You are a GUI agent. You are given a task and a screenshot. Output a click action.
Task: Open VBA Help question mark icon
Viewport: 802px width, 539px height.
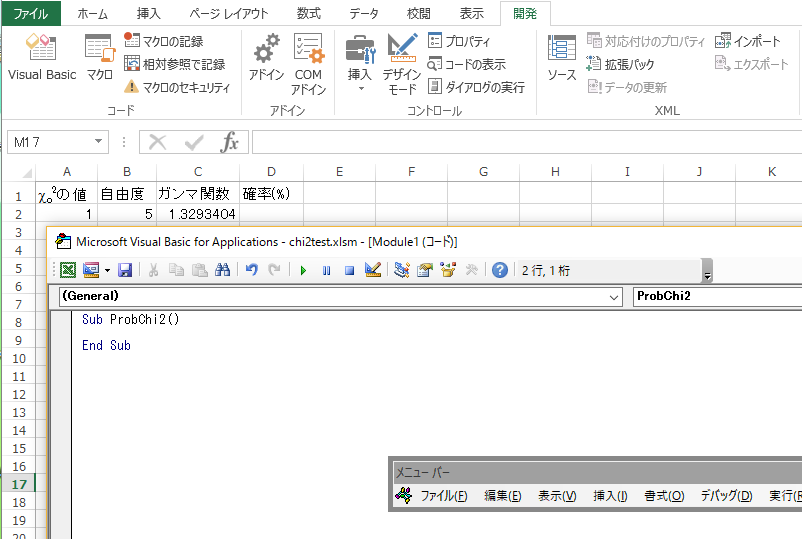click(x=500, y=270)
